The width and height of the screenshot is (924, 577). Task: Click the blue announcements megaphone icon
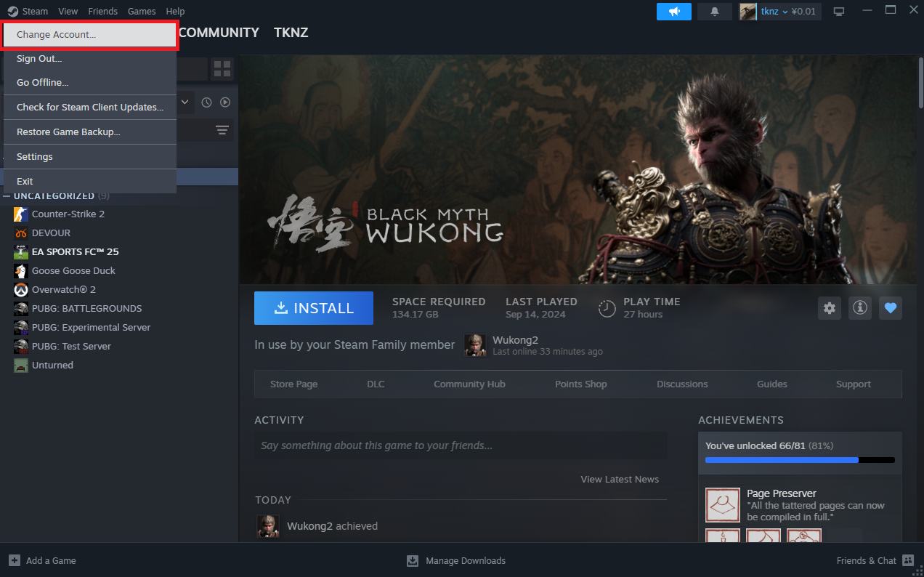pyautogui.click(x=673, y=12)
